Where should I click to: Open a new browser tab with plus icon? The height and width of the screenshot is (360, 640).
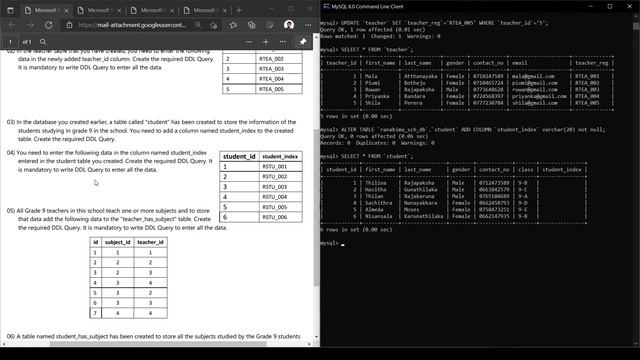[x=239, y=10]
